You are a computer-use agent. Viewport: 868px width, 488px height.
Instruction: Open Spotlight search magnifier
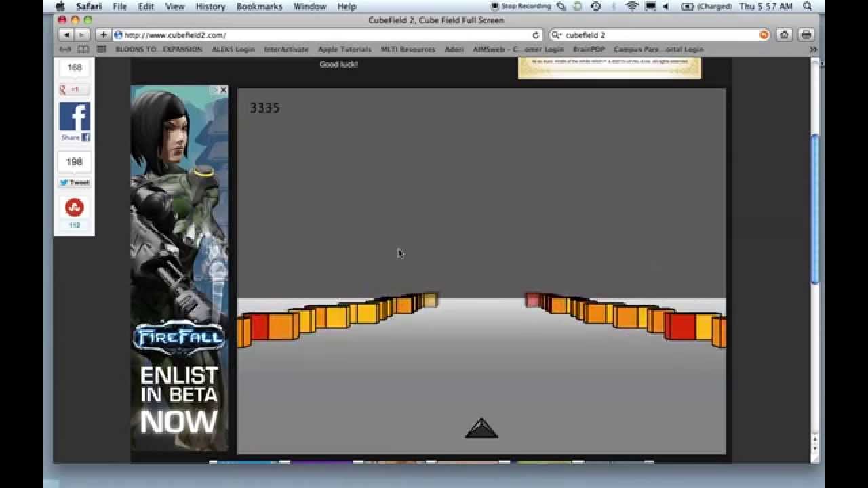tap(807, 7)
